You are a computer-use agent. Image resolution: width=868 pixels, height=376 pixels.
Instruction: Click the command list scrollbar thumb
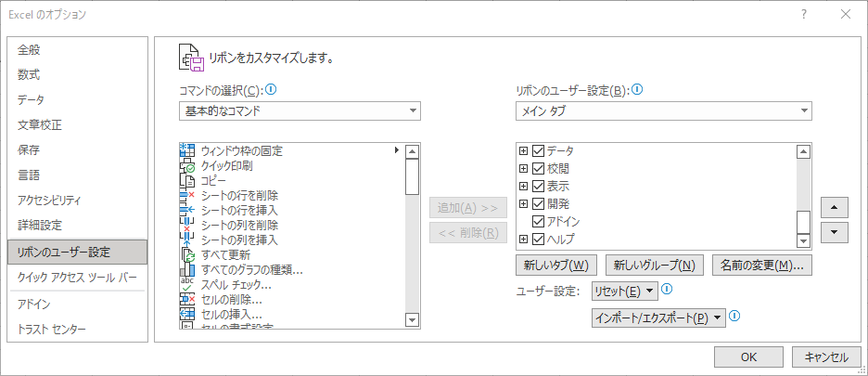click(413, 177)
